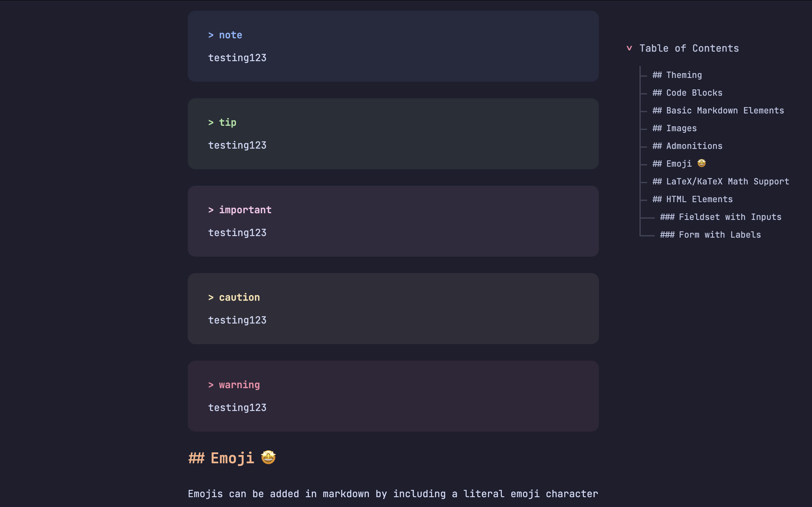812x507 pixels.
Task: Open the Code Blocks section link
Action: (x=687, y=93)
